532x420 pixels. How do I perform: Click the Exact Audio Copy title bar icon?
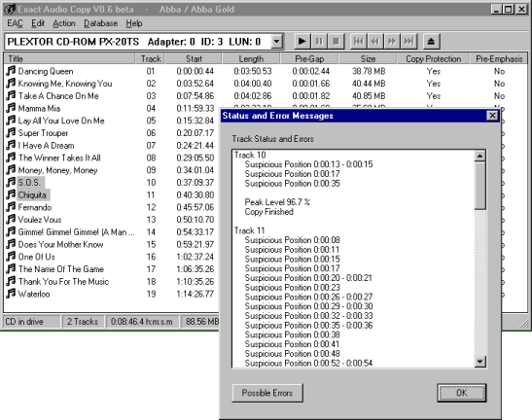point(10,9)
